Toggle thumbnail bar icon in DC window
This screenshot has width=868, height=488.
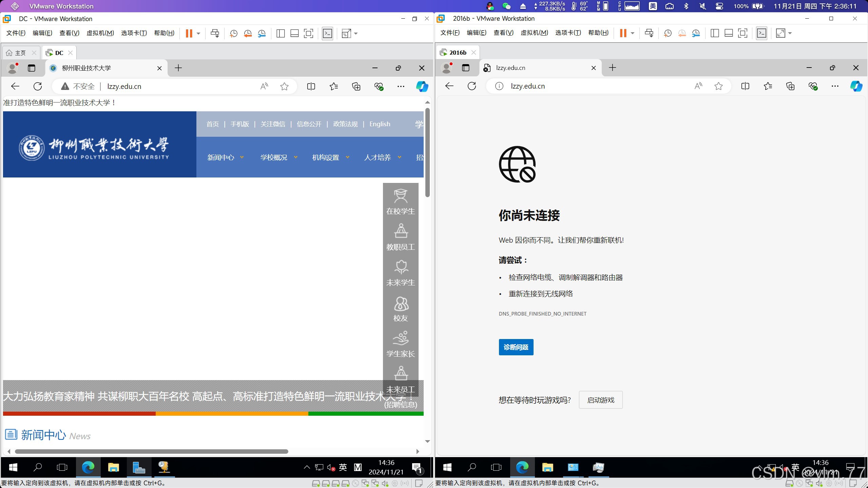point(294,33)
